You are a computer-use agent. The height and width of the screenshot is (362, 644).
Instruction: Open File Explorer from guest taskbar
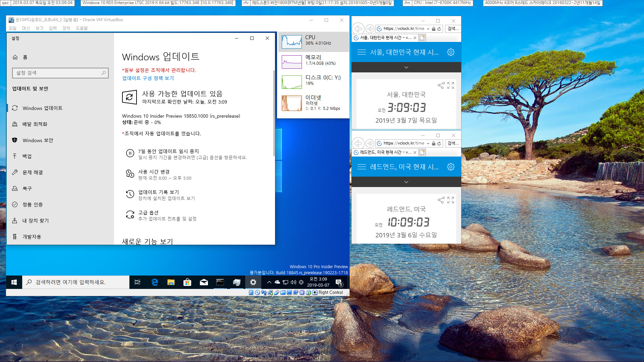pos(171,282)
